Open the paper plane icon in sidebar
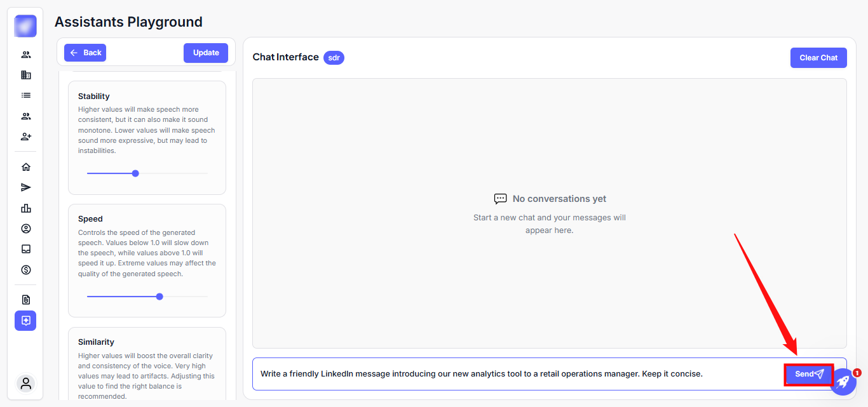868x407 pixels. click(25, 187)
